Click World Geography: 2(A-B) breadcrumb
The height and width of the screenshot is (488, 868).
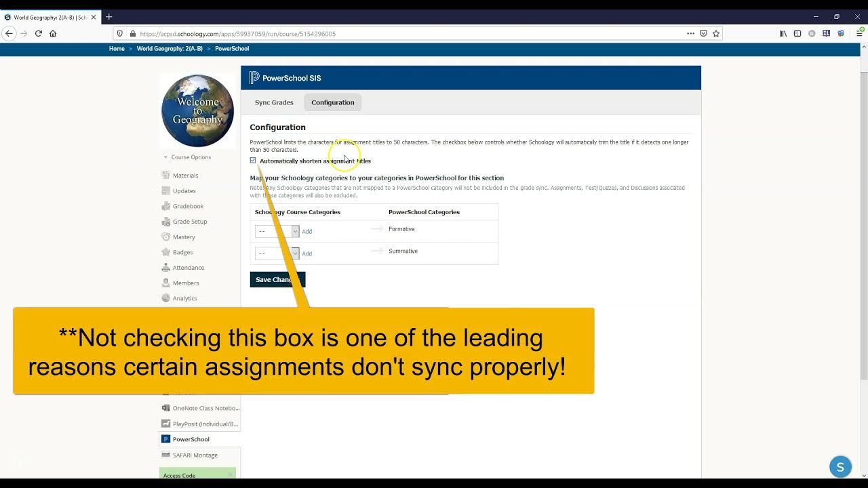pyautogui.click(x=170, y=49)
